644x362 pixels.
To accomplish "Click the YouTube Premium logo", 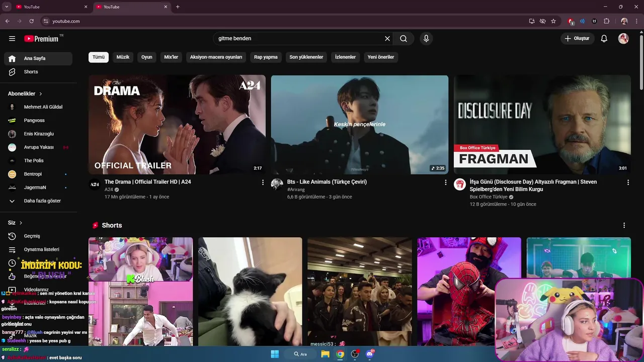I will click(x=41, y=39).
